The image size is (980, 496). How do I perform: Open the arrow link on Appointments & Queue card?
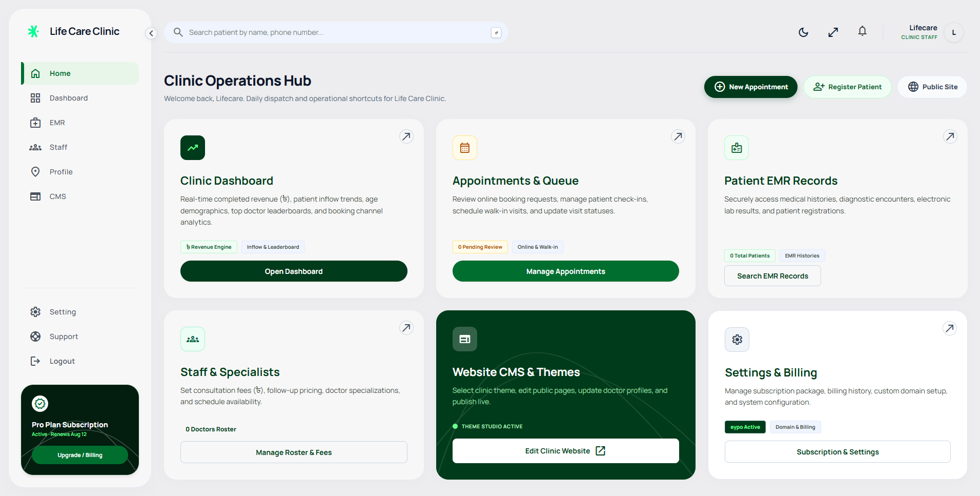(x=678, y=136)
